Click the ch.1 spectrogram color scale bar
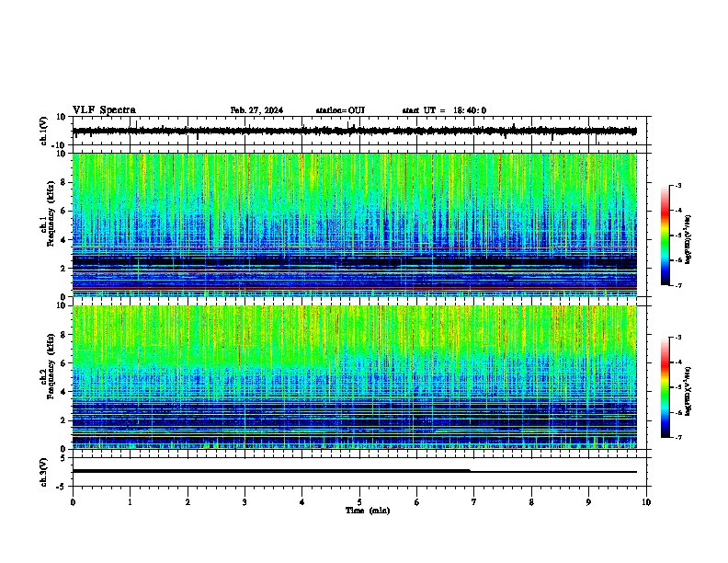This screenshot has width=728, height=563. [x=665, y=236]
